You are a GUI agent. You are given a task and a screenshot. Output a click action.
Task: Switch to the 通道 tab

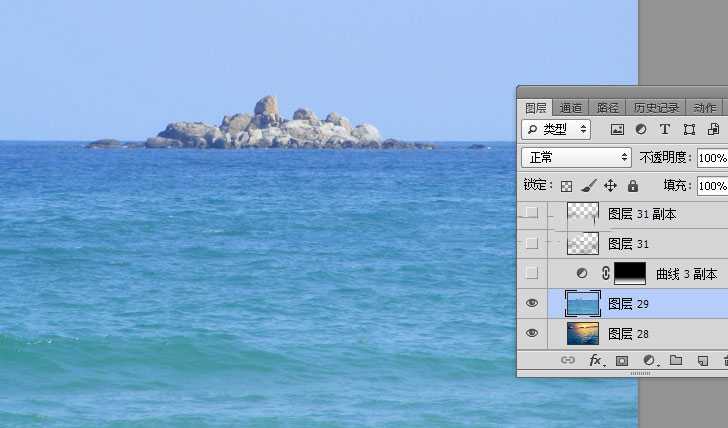click(571, 108)
